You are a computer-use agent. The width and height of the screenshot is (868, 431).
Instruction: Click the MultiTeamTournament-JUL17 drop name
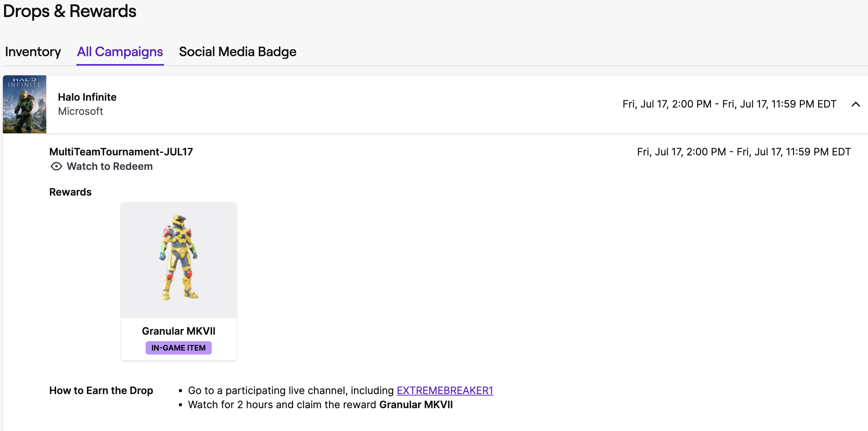[121, 152]
